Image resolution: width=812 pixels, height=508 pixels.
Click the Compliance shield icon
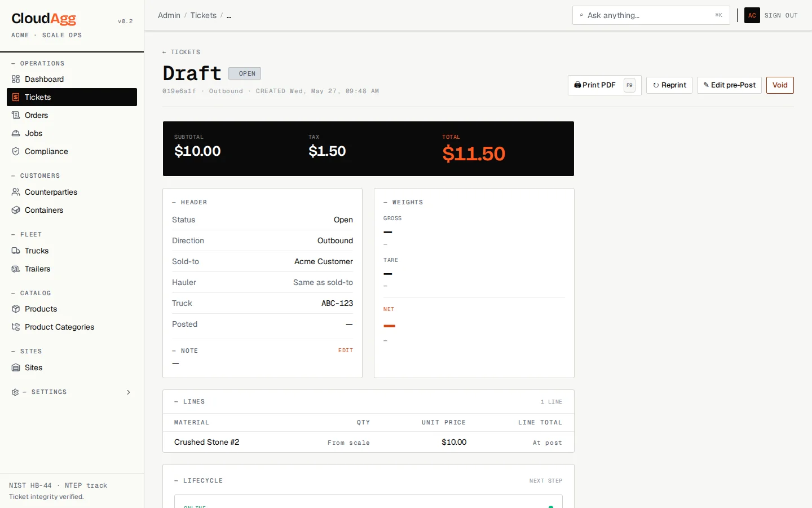click(16, 151)
